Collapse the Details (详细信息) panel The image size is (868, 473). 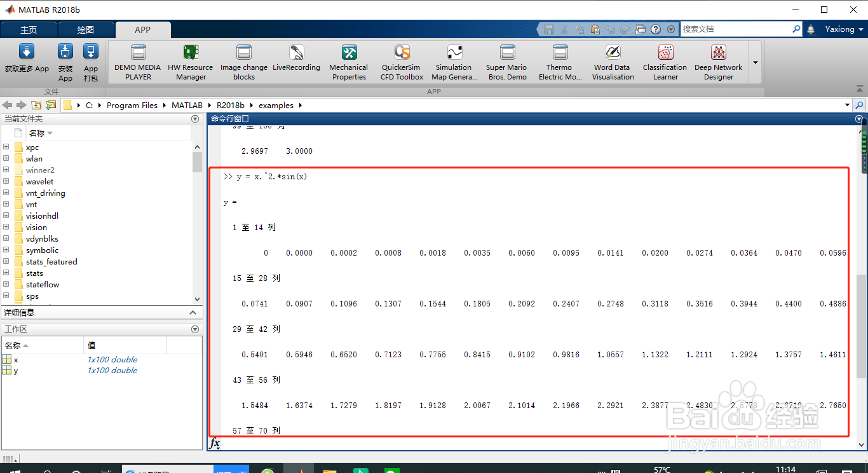[x=194, y=312]
